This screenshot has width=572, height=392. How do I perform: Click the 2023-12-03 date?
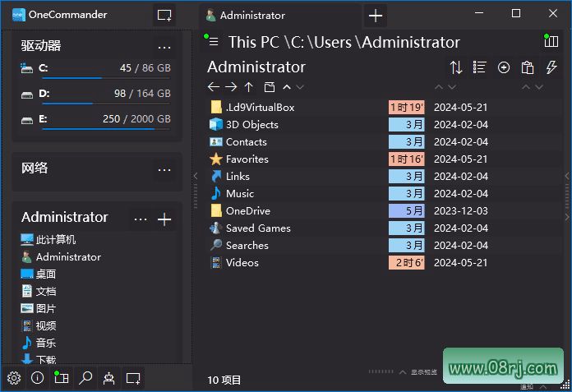(x=461, y=210)
